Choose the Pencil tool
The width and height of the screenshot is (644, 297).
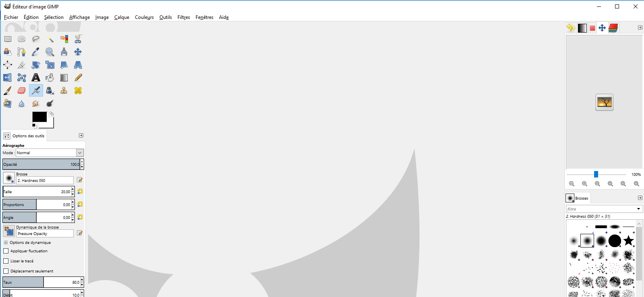tap(78, 78)
